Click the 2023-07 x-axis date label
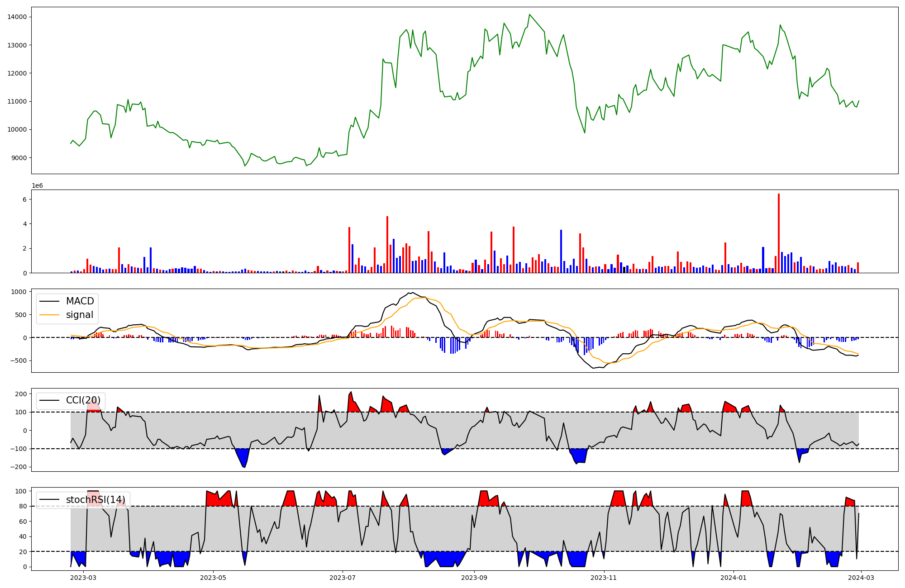 coord(343,577)
